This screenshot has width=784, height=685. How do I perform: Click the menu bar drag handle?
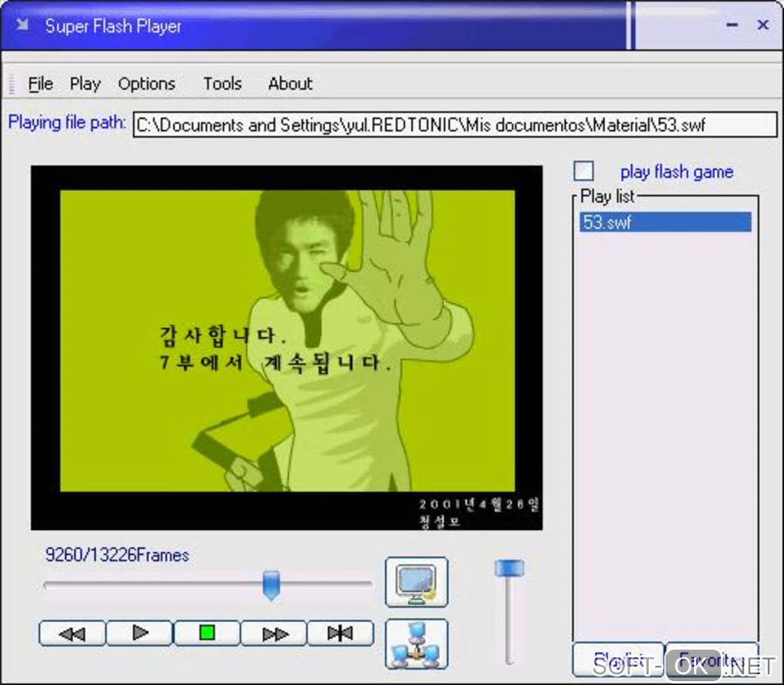pos(12,84)
